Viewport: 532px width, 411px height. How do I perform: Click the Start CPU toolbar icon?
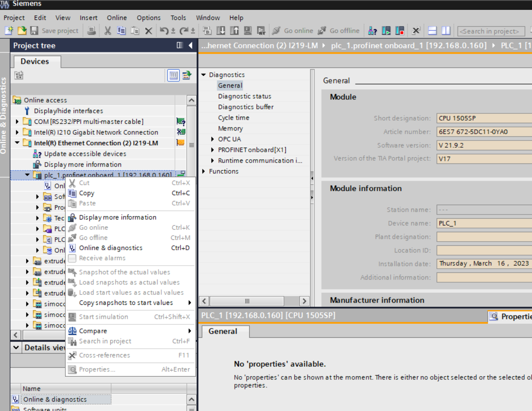(x=386, y=31)
